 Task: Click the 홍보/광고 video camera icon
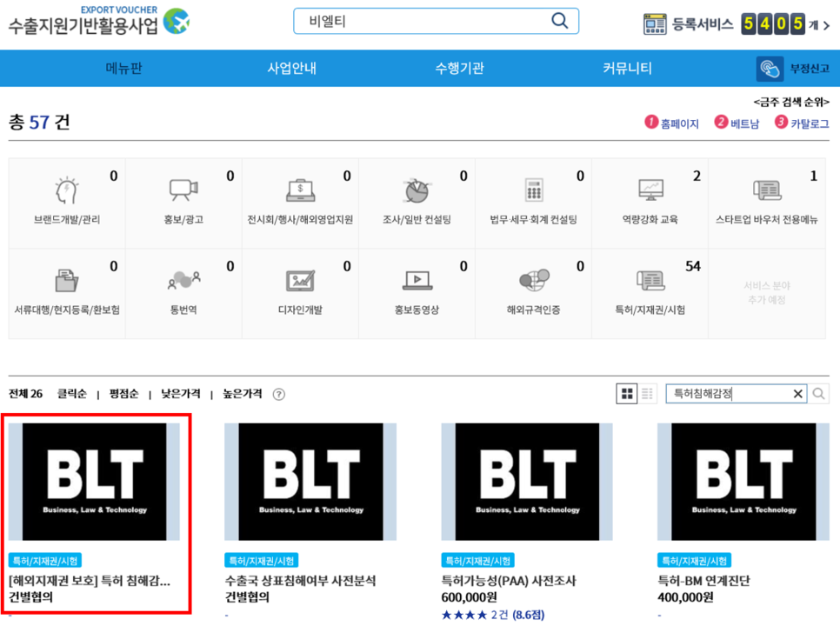pos(183,190)
